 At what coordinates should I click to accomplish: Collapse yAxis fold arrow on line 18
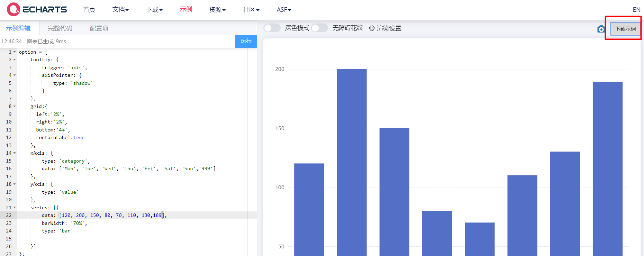click(15, 184)
